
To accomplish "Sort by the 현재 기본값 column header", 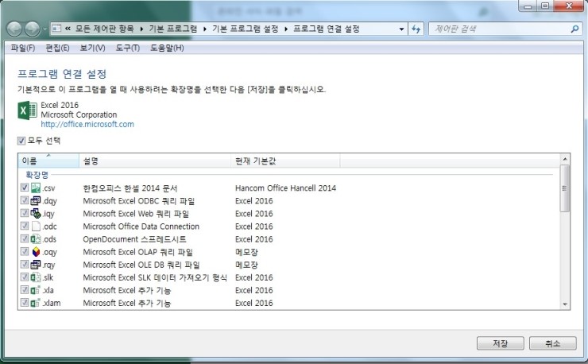I will tap(285, 161).
